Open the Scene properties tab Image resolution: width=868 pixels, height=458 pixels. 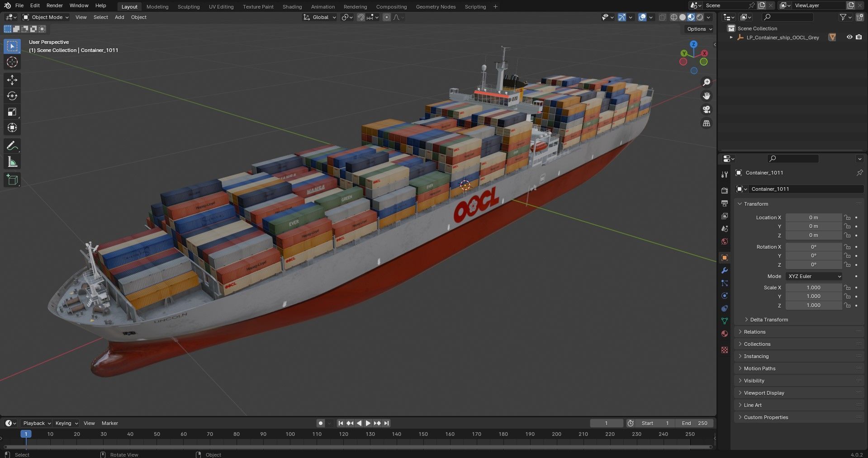[725, 229]
